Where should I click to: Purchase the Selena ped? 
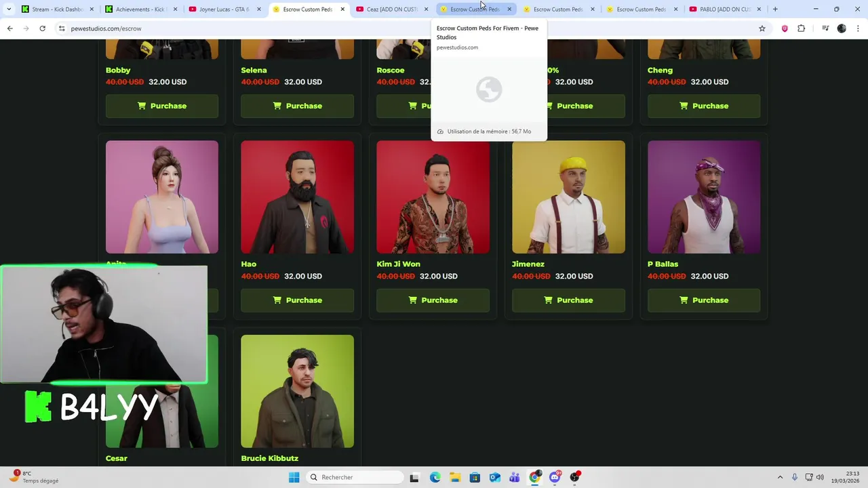point(297,106)
